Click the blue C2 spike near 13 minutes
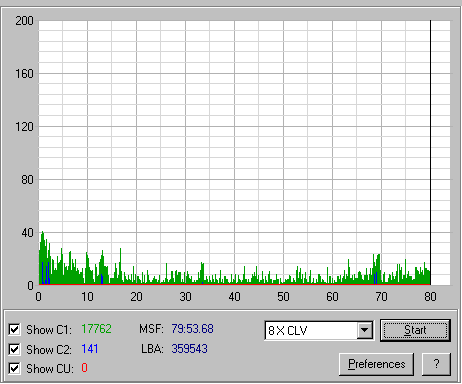Viewport: 462px width, 384px height. coord(102,279)
